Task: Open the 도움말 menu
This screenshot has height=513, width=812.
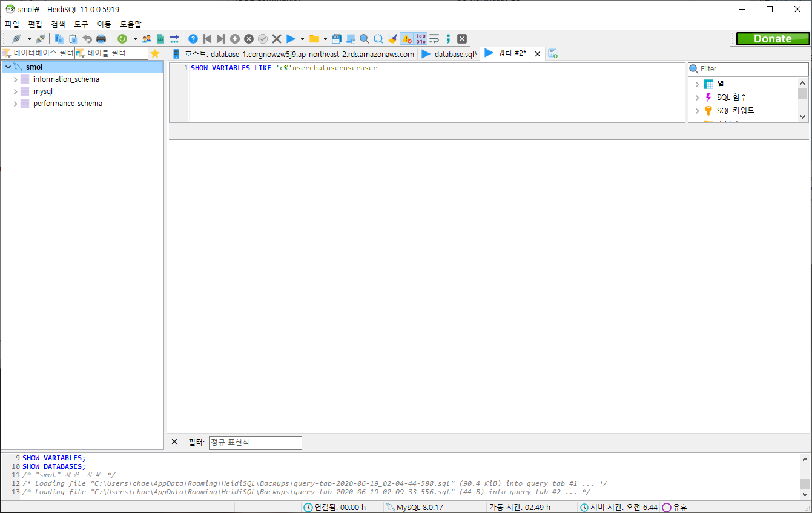Action: 131,24
